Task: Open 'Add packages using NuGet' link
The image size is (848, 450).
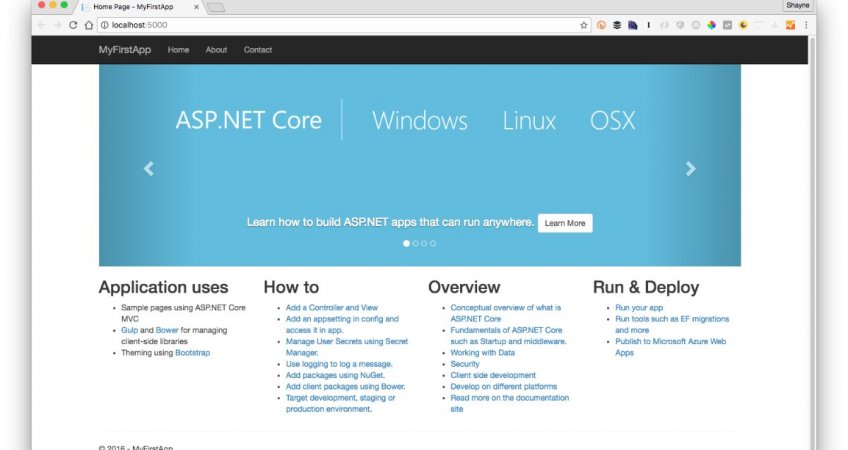Action: [x=335, y=375]
